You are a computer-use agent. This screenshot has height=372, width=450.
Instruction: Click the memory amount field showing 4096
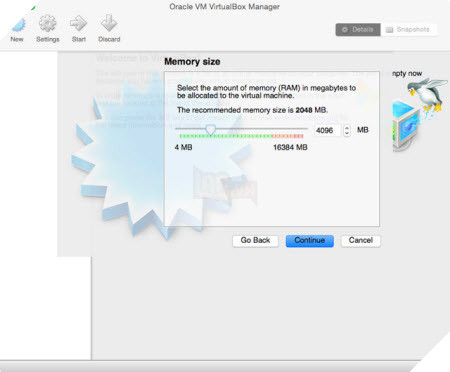pyautogui.click(x=327, y=130)
